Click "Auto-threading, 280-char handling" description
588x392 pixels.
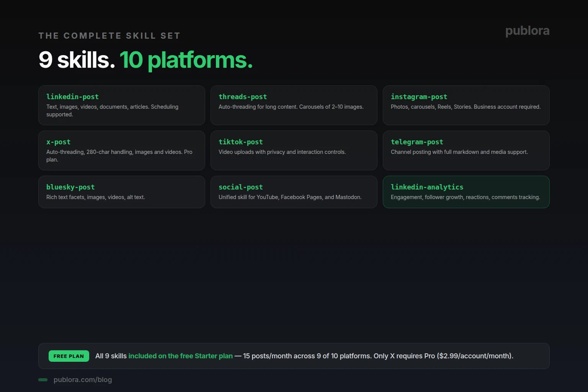119,156
